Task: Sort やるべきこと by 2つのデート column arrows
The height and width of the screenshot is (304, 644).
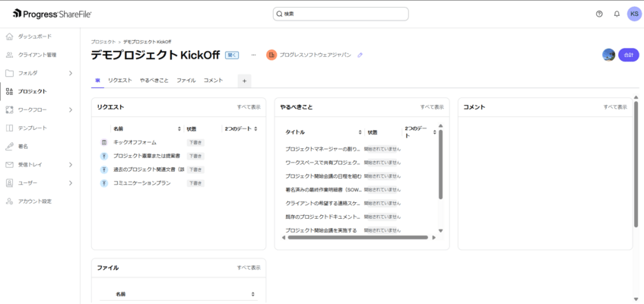Action: tap(435, 132)
